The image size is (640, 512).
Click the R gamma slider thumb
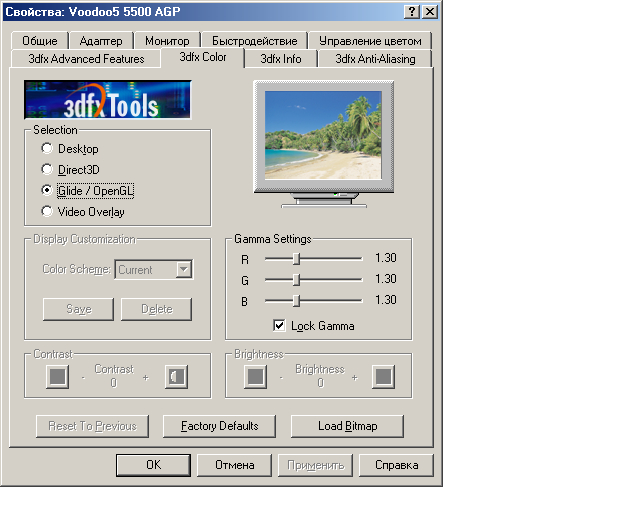point(297,258)
